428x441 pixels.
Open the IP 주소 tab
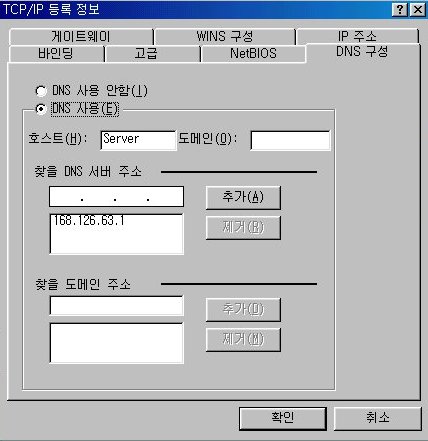pyautogui.click(x=357, y=36)
